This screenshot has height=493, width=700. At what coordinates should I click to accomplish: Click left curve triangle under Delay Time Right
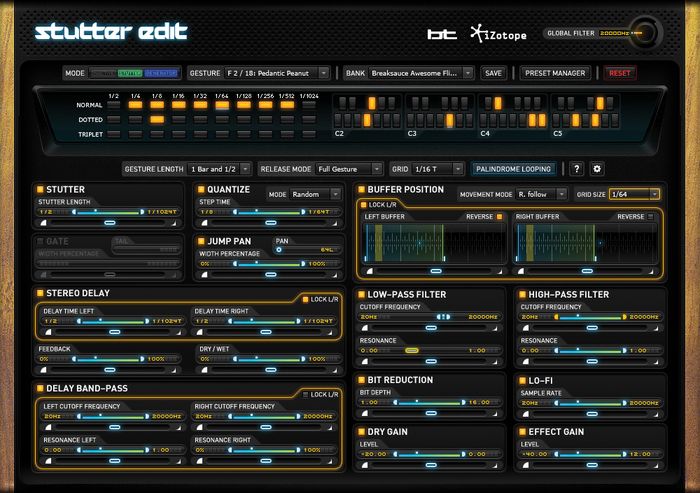[200, 332]
